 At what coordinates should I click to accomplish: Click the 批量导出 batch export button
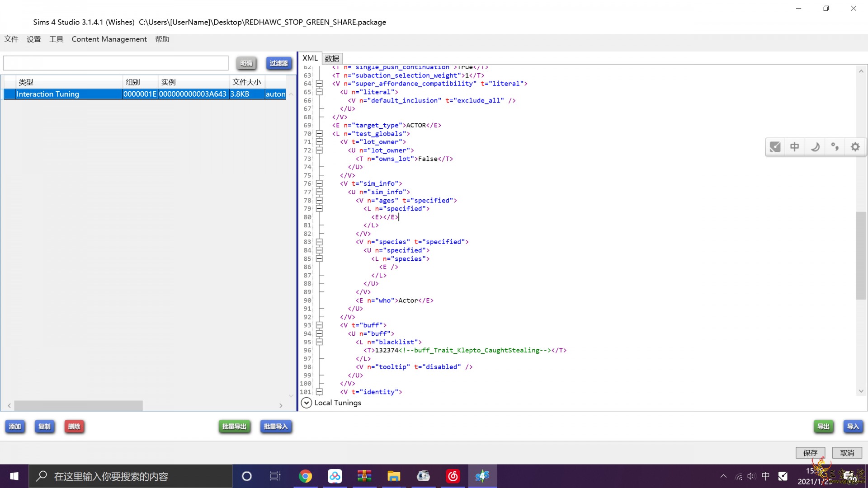coord(234,427)
